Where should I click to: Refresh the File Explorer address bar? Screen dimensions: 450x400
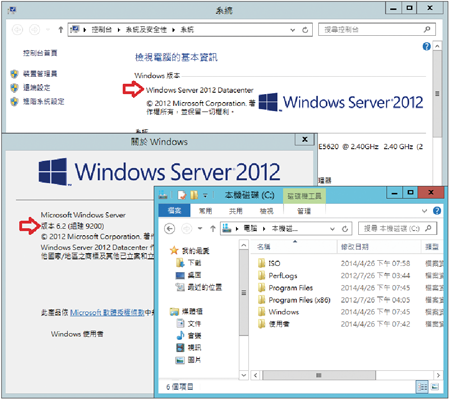345,229
